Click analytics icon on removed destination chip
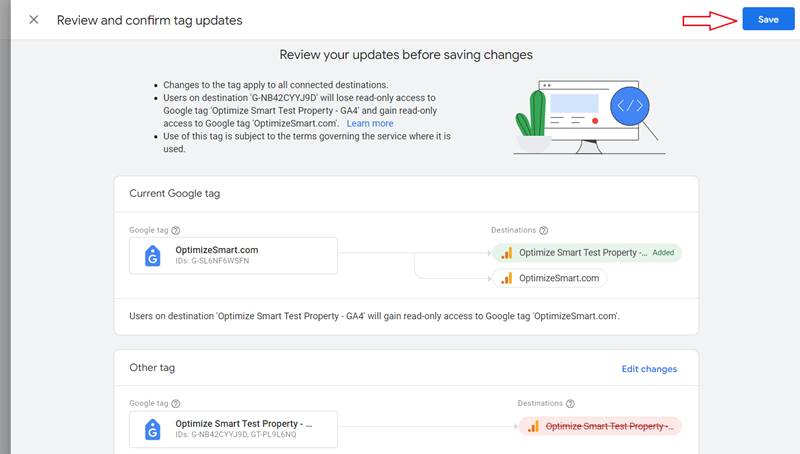The height and width of the screenshot is (454, 800). (533, 426)
